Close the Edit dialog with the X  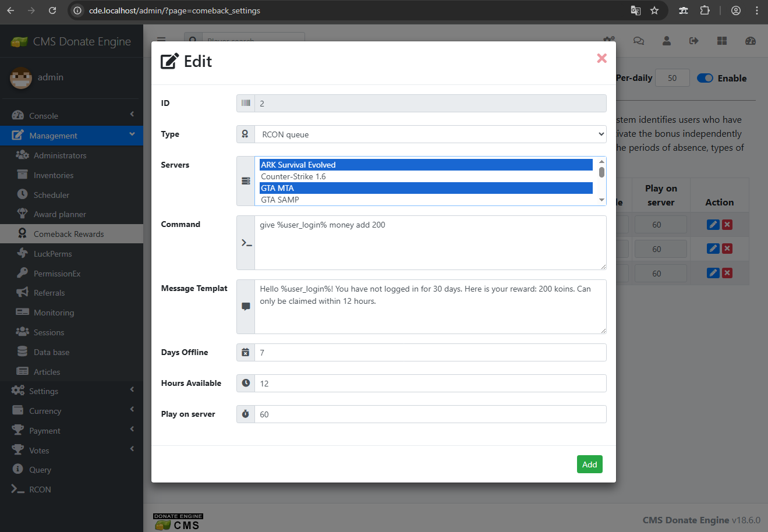coord(601,58)
